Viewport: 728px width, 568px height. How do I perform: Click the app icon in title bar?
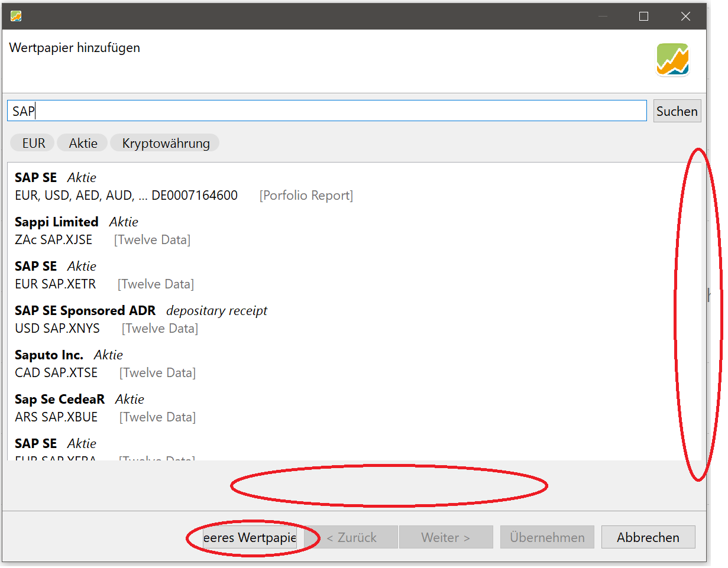16,16
